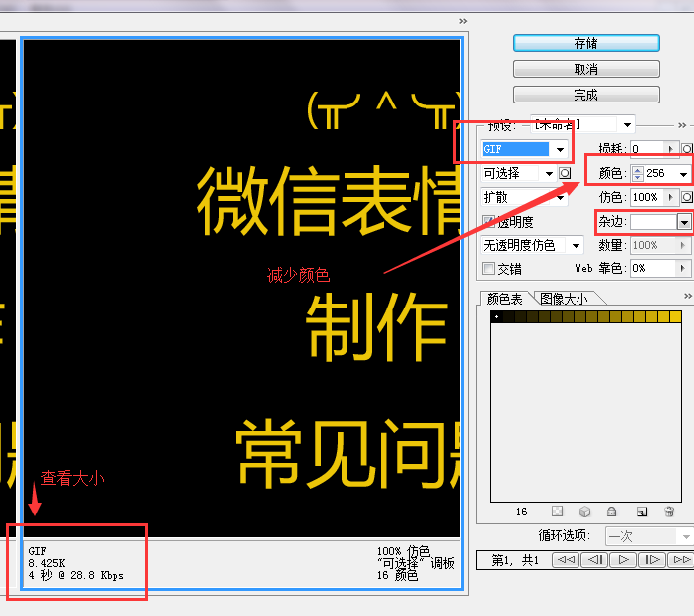Click the map to transparent icon
Image resolution: width=694 pixels, height=616 pixels.
(557, 512)
